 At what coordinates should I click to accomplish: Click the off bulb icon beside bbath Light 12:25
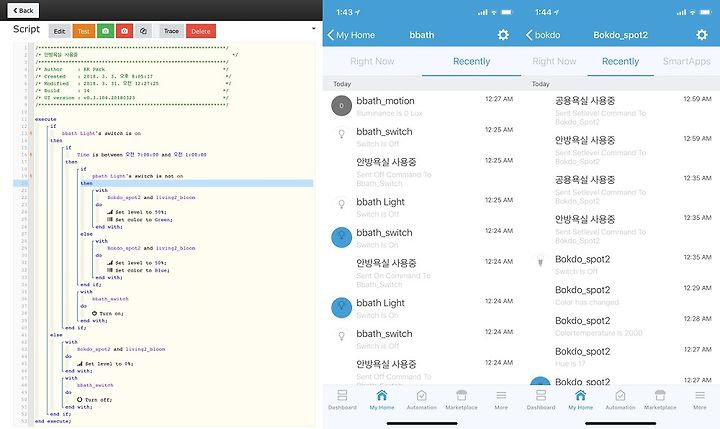pyautogui.click(x=341, y=204)
